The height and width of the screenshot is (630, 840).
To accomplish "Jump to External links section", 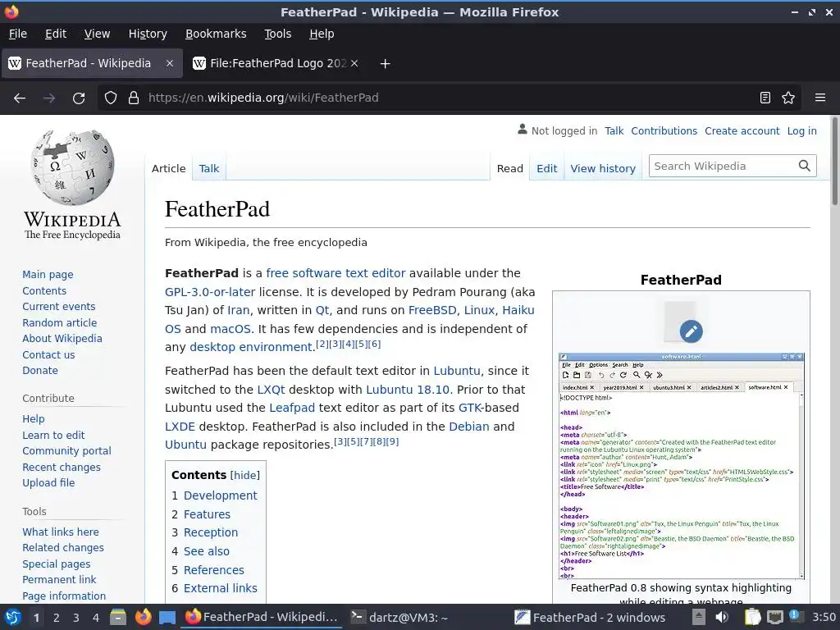I will click(x=220, y=588).
